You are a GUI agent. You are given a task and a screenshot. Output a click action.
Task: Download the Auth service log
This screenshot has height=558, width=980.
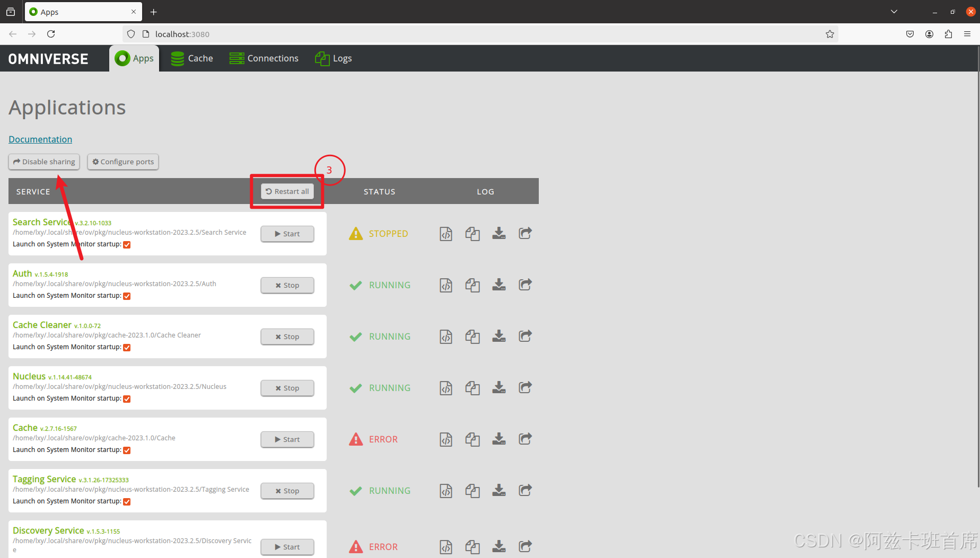click(x=499, y=285)
